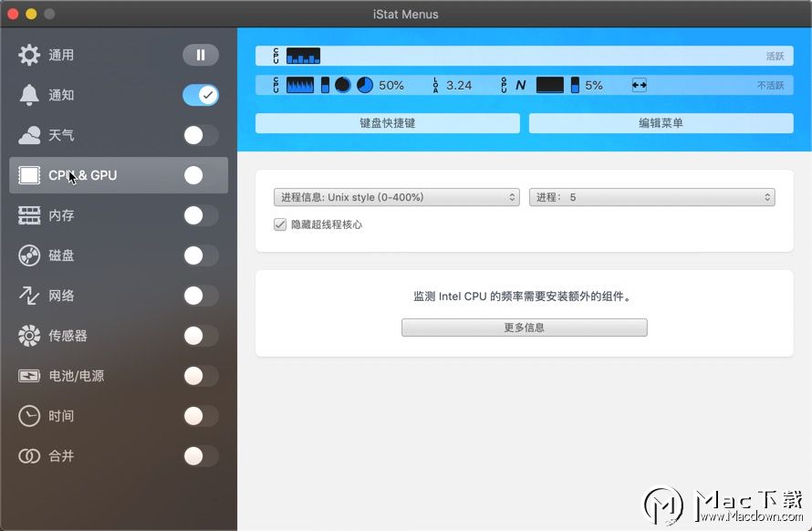Click the network arrows icon beside 网络
This screenshot has height=531, width=812.
[x=29, y=296]
